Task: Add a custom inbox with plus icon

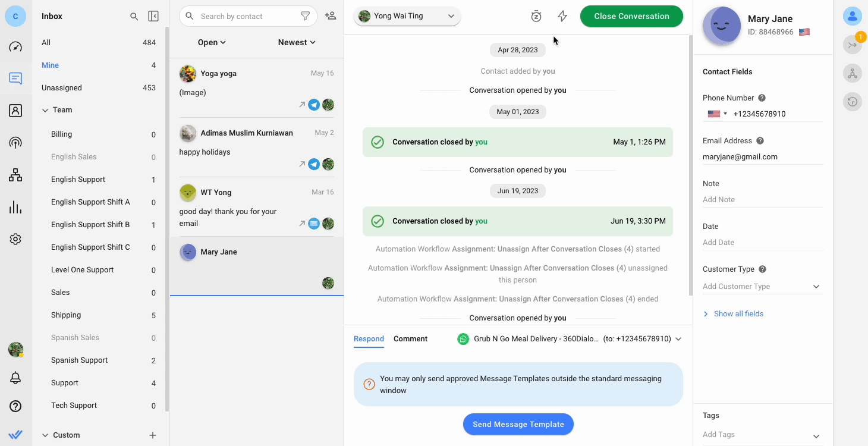Action: 153,435
